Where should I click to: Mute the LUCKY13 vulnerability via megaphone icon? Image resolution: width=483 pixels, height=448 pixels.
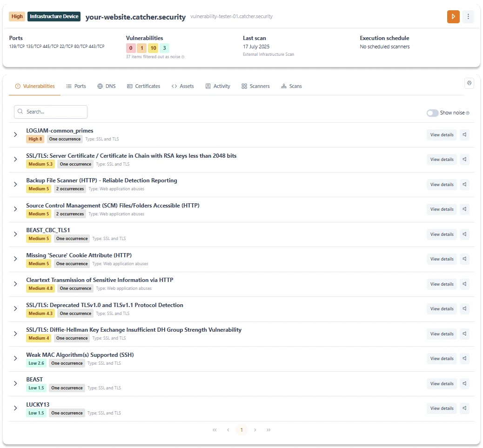coord(464,408)
